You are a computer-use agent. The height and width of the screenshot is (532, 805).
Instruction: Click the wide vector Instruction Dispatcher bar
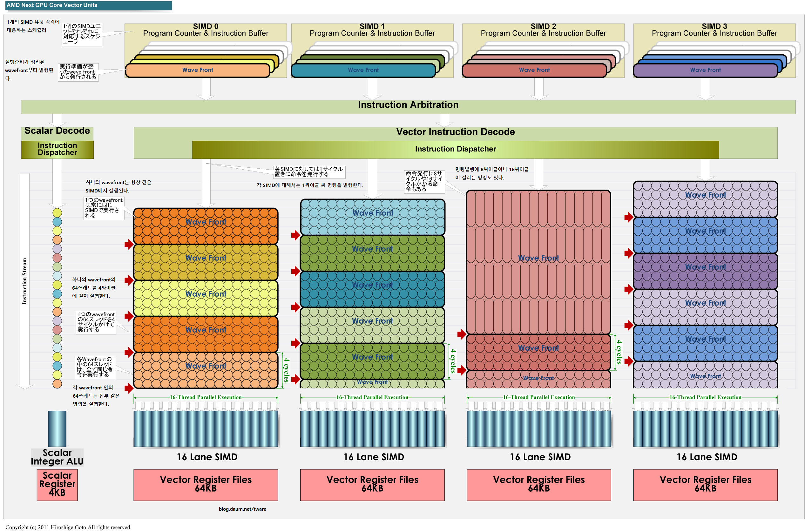pos(455,149)
